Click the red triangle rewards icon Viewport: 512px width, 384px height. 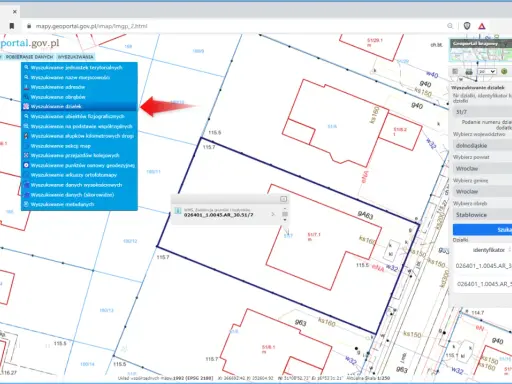(482, 26)
